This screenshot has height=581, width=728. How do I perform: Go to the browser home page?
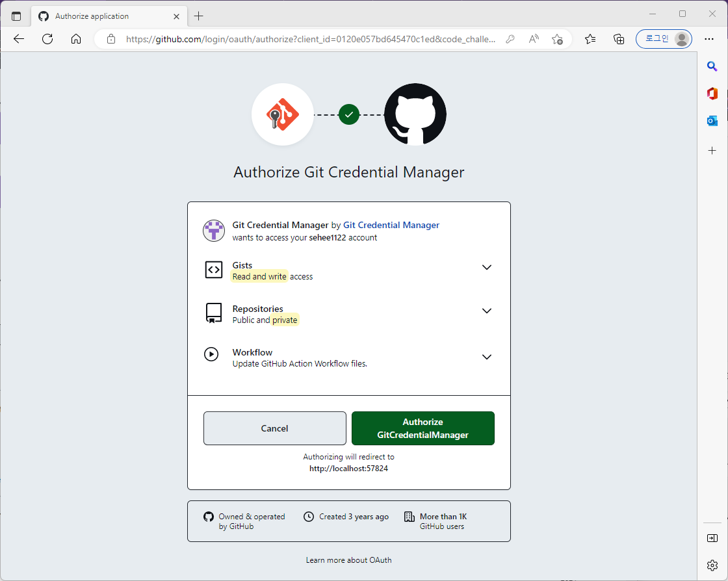[76, 39]
